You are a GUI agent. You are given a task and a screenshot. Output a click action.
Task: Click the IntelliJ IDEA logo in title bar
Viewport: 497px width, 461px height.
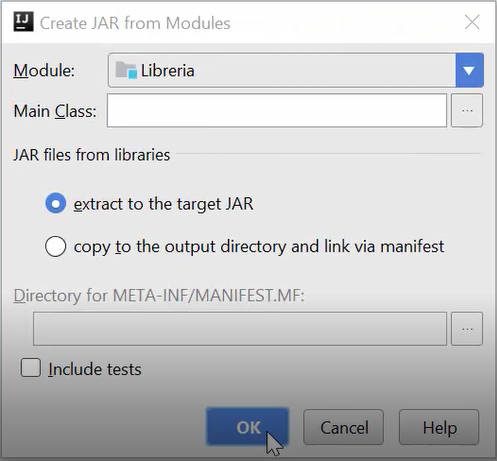click(x=23, y=22)
